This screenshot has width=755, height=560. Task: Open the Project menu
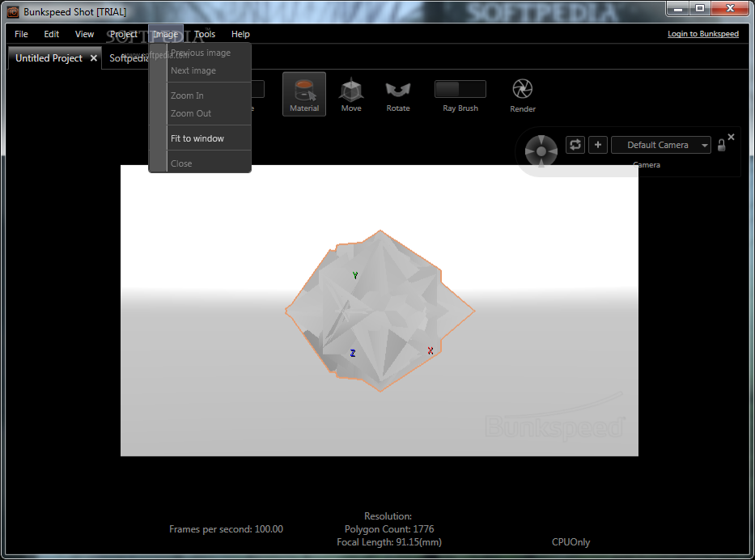pyautogui.click(x=123, y=34)
